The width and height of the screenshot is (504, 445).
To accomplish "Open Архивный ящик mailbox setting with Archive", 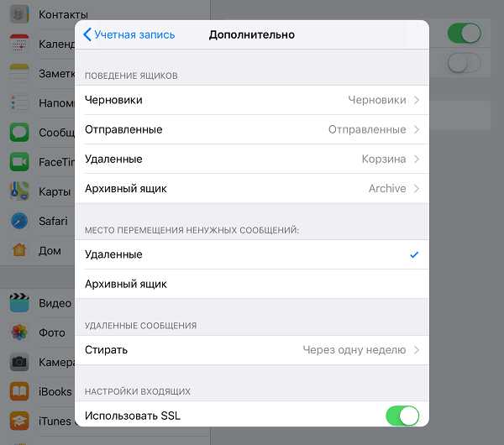I will click(x=252, y=189).
